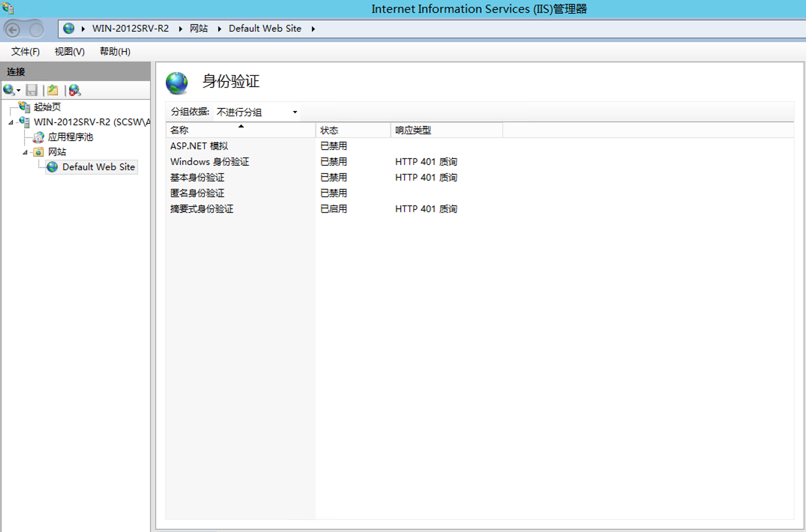Click the back navigation arrow
Screen dimensions: 806x532
tap(13, 30)
